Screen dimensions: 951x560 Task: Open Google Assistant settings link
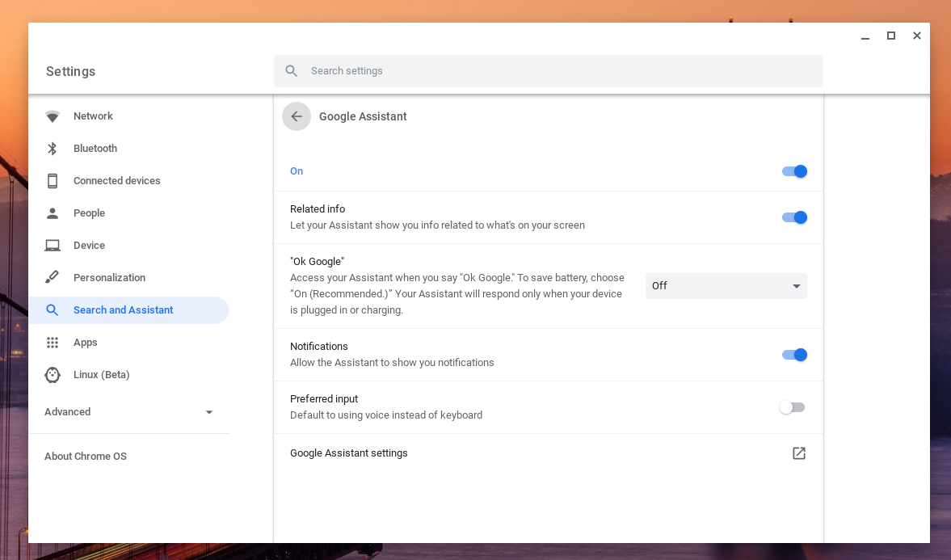[349, 453]
